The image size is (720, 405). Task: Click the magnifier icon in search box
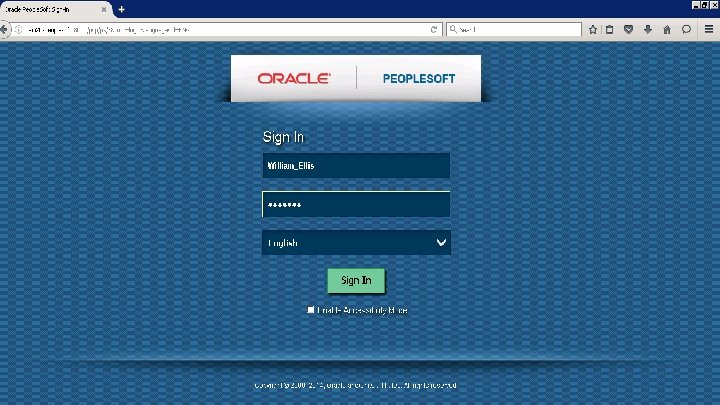[x=453, y=29]
